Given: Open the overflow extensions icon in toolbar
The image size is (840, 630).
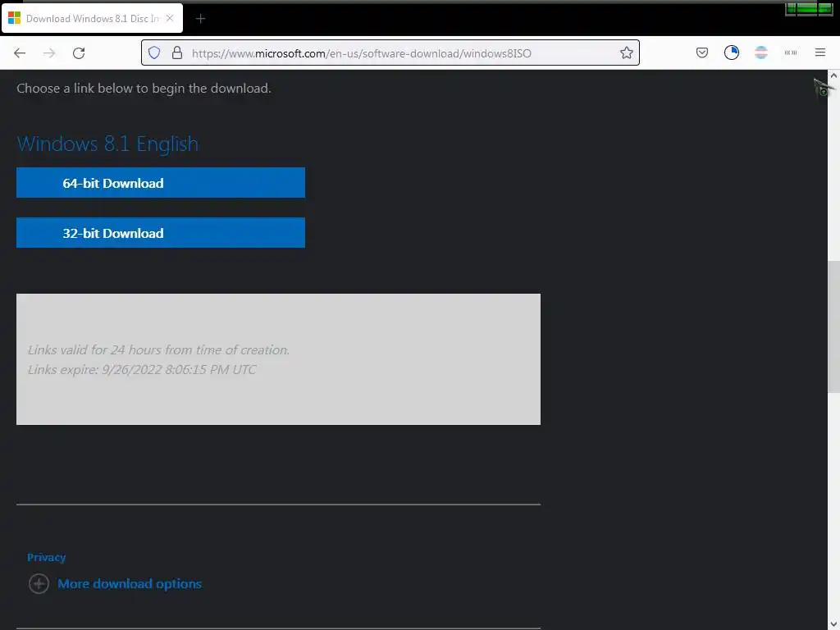Looking at the screenshot, I should tap(790, 52).
